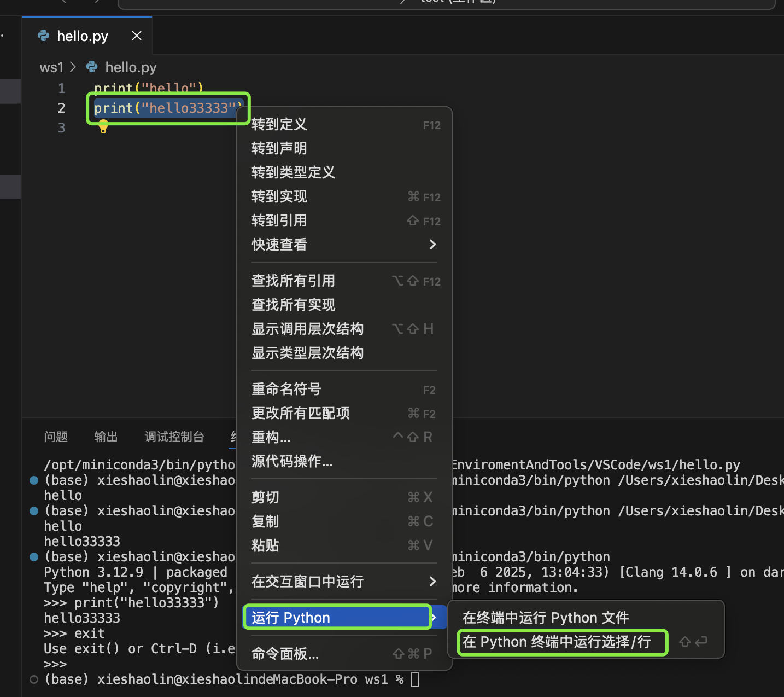
Task: Open the 运行 Python submenu
Action: point(346,618)
